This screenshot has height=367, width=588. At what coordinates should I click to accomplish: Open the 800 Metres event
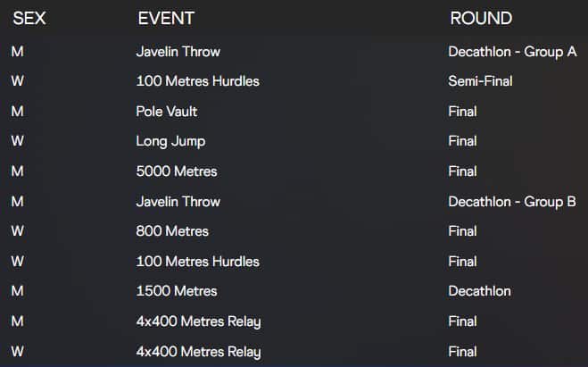[x=172, y=231]
